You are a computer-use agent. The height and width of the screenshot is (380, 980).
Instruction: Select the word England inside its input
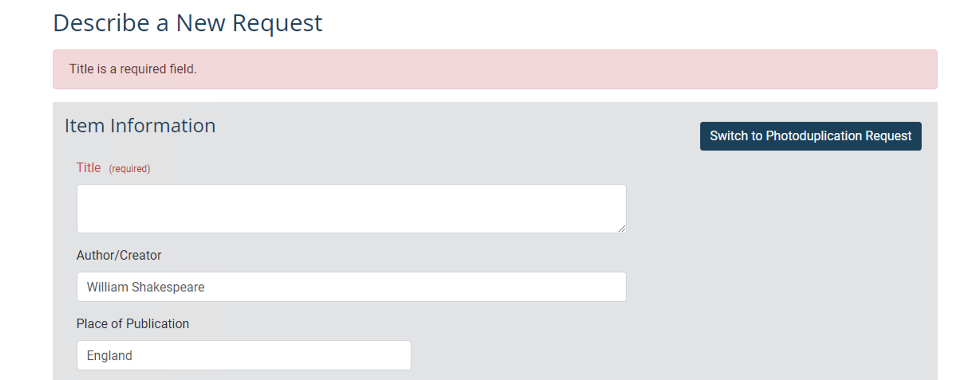(x=109, y=355)
